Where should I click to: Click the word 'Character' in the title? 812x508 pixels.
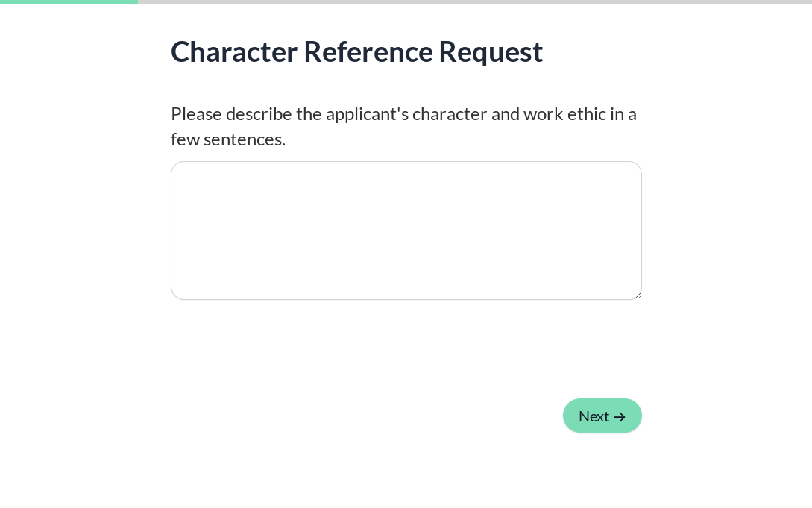(234, 51)
